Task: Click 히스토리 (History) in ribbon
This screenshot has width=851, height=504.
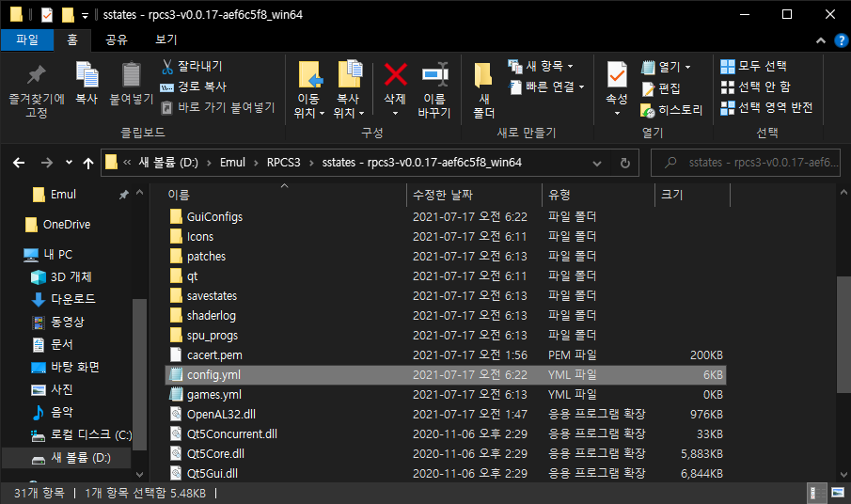Action: point(671,110)
